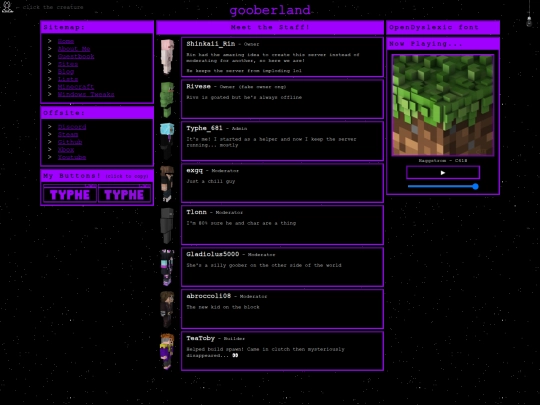Play the Now Playing track
This screenshot has width=540, height=405.
tap(443, 173)
